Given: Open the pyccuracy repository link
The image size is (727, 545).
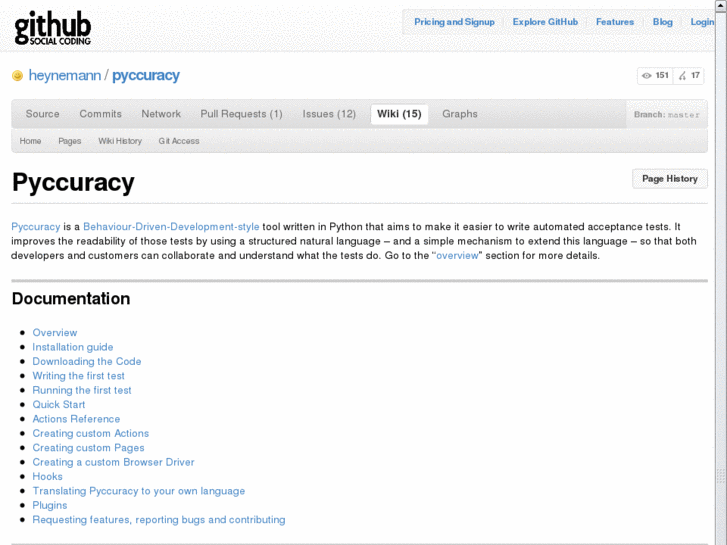Looking at the screenshot, I should click(x=146, y=75).
